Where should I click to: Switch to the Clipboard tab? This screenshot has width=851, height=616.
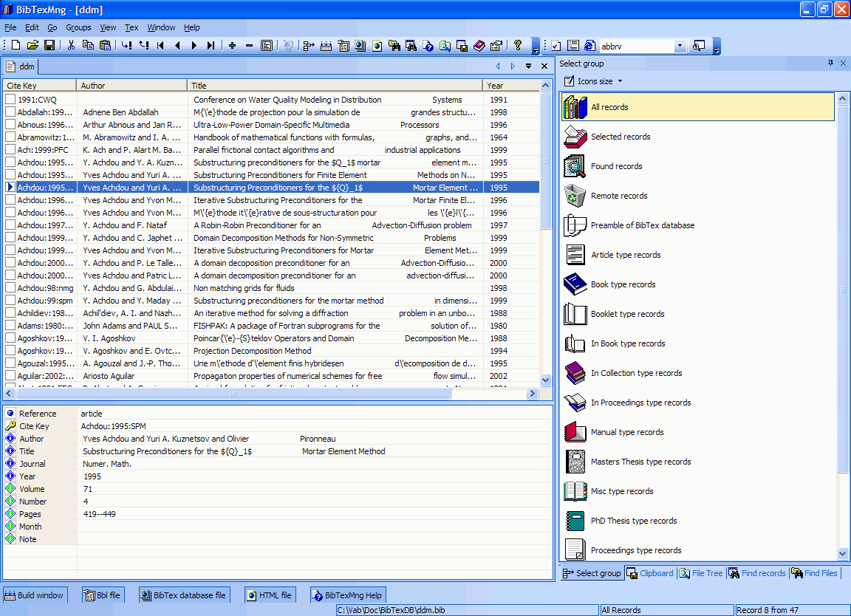pyautogui.click(x=650, y=573)
